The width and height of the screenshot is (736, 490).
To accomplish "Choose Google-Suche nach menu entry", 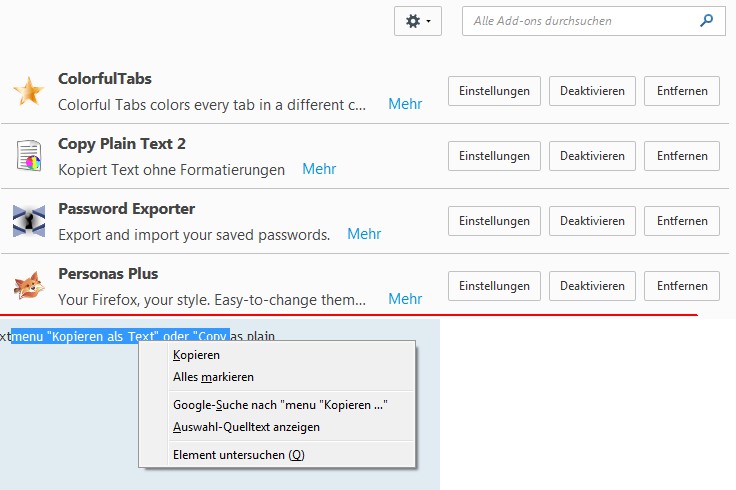I will [279, 404].
